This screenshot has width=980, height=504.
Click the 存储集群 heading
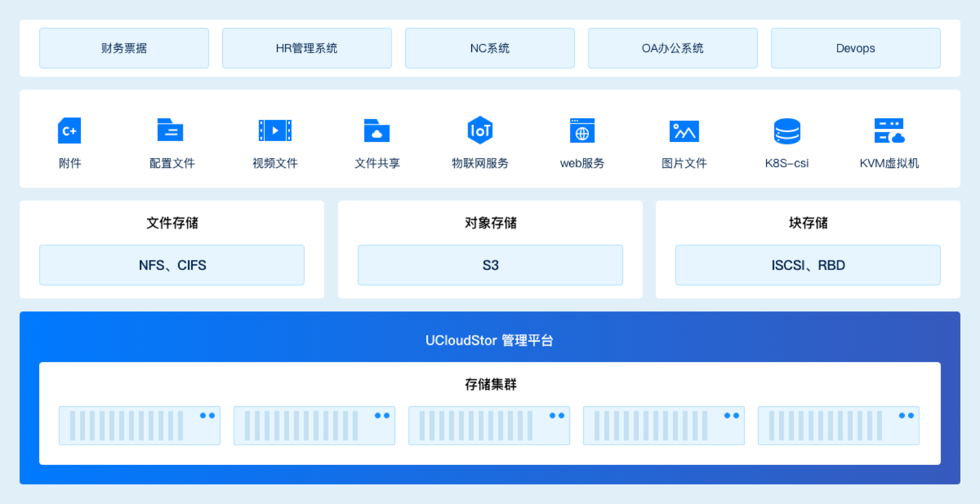[x=491, y=385]
